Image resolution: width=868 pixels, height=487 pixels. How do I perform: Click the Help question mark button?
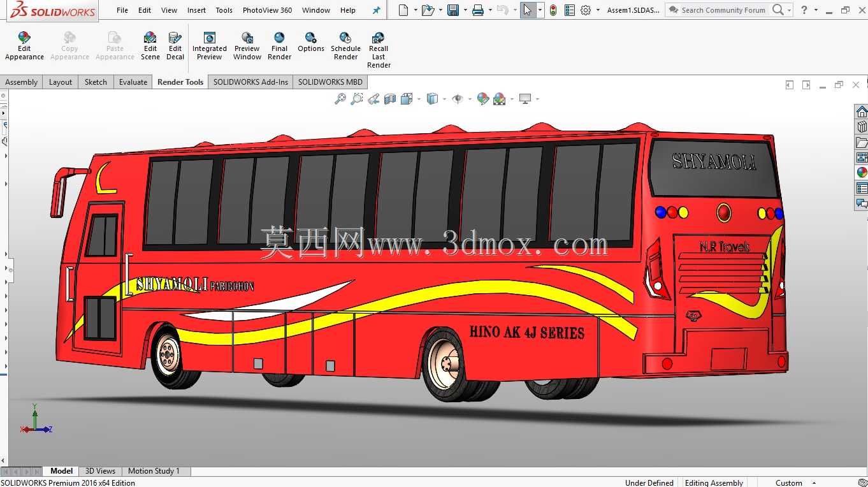804,10
